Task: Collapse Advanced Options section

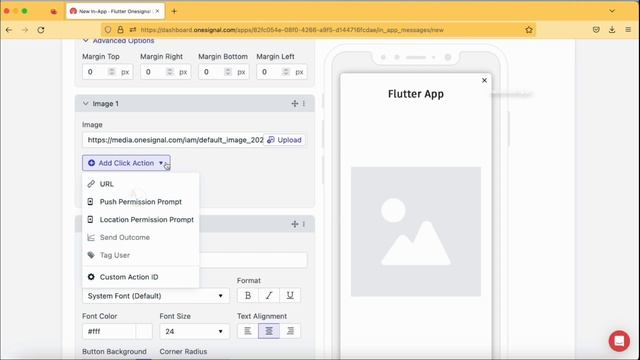Action: 85,40
